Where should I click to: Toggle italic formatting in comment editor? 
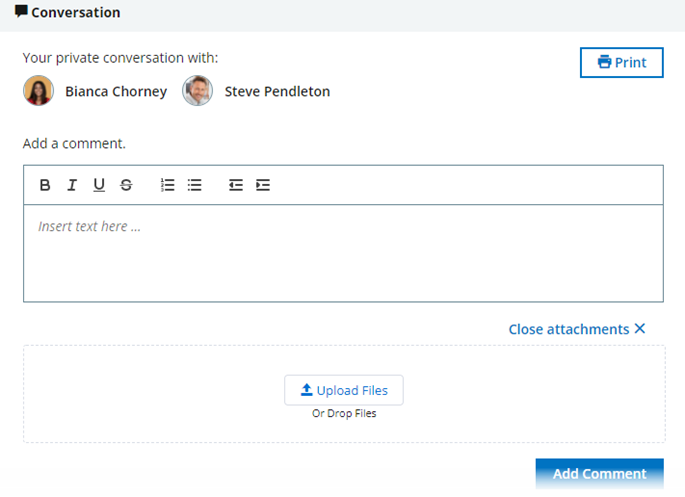point(72,185)
